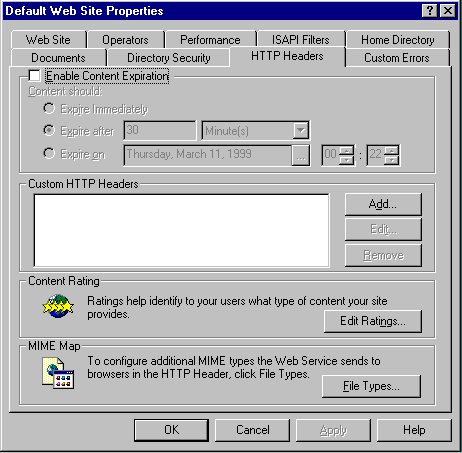Click the Apply button
Image resolution: width=462 pixels, height=453 pixels.
pos(333,430)
